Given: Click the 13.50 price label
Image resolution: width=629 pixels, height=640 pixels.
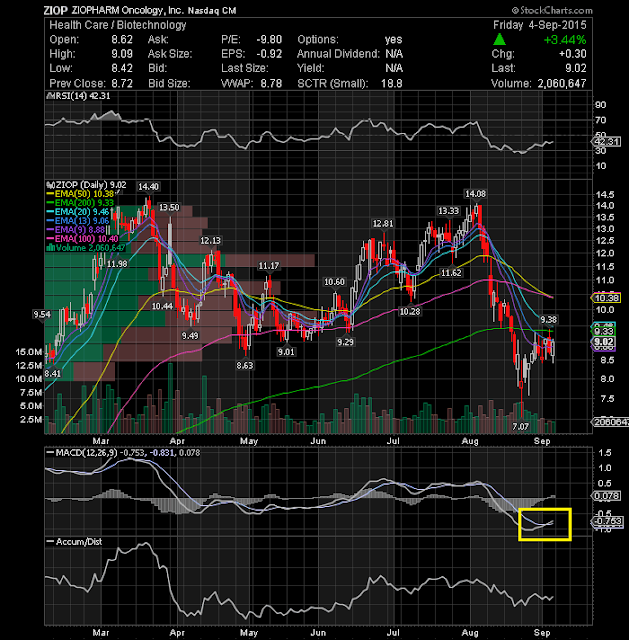Looking at the screenshot, I should pyautogui.click(x=169, y=207).
